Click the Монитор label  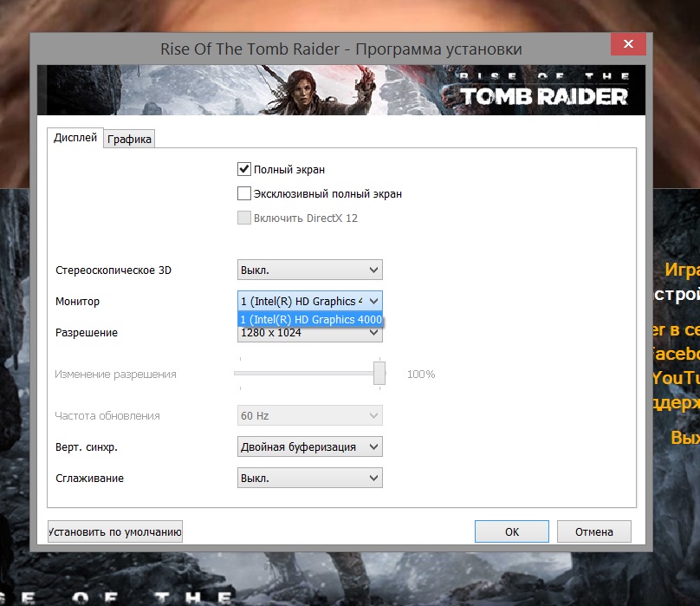(77, 302)
